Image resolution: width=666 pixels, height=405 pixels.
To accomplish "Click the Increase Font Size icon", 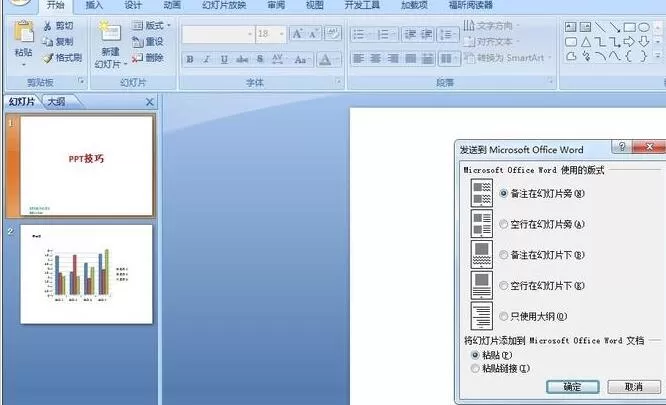I will pos(297,34).
